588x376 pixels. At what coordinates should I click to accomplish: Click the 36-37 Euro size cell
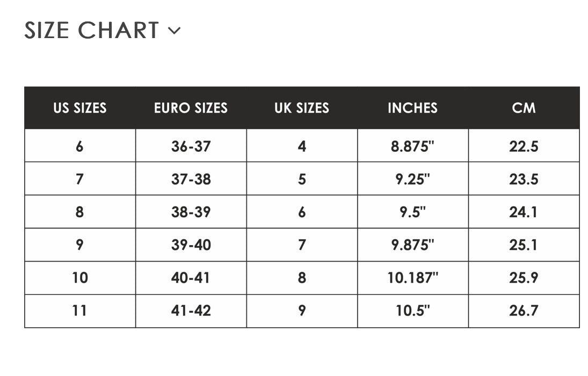click(x=191, y=146)
